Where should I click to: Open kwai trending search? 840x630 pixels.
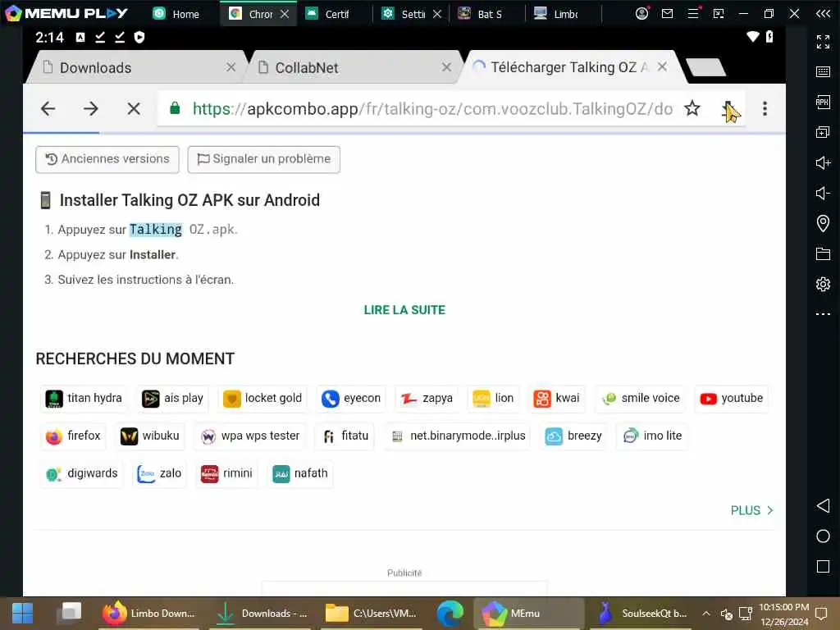(557, 398)
